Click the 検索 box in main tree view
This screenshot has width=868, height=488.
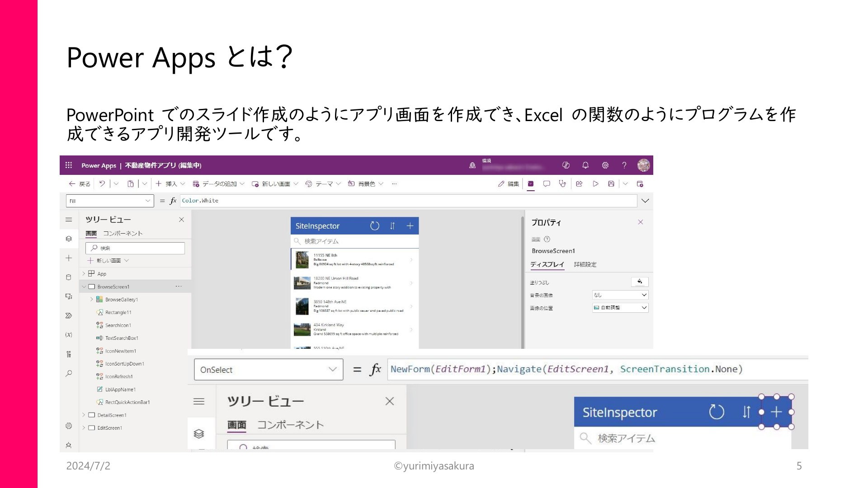click(135, 248)
